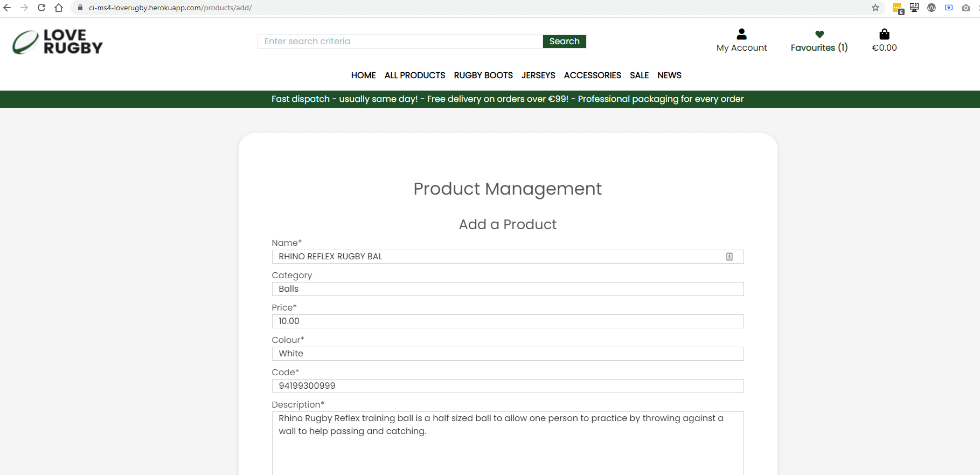Click into the Description textarea

tap(508, 443)
